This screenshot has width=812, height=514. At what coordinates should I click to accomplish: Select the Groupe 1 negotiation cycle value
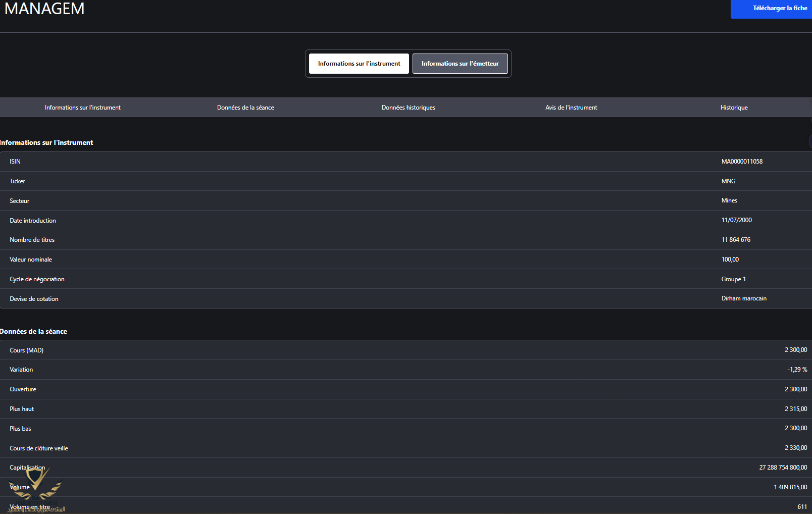[x=733, y=279]
